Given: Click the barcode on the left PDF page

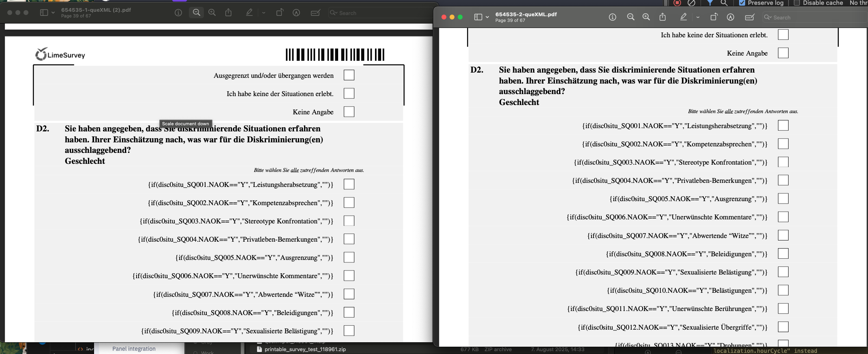Looking at the screenshot, I should tap(335, 55).
